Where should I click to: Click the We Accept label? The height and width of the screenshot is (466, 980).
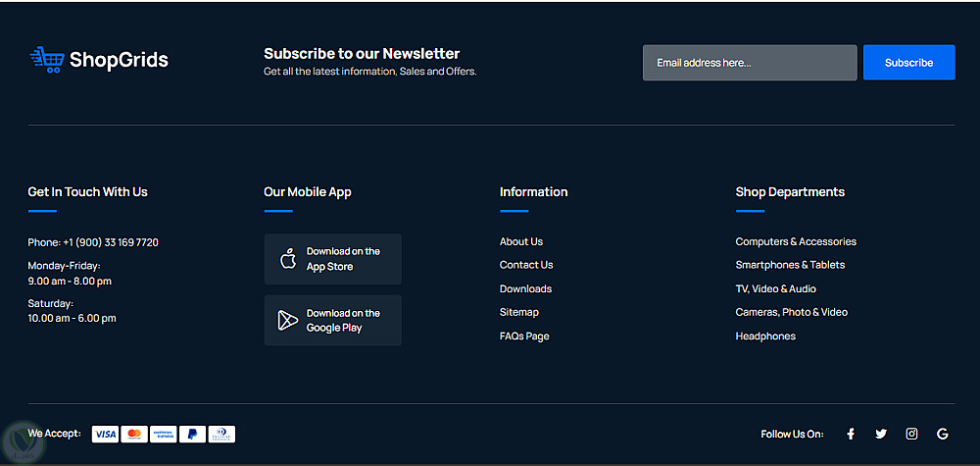tap(54, 433)
